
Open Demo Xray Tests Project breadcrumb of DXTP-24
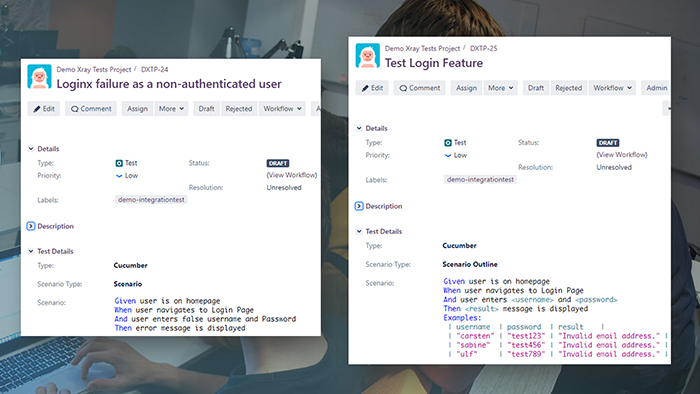[x=94, y=70]
